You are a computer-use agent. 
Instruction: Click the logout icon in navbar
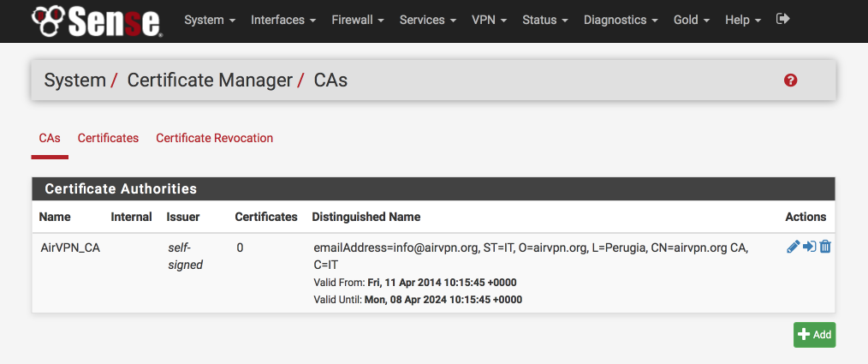(x=782, y=19)
